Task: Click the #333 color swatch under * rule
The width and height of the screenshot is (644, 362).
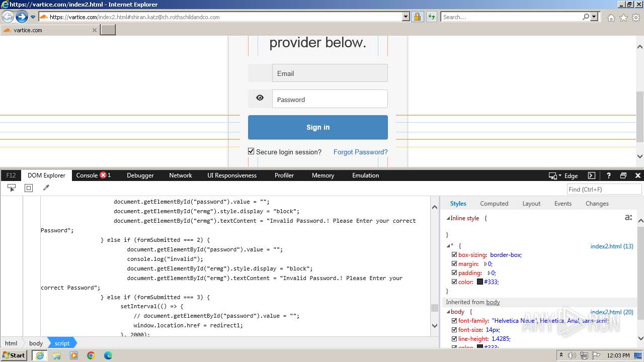Action: 480,282
